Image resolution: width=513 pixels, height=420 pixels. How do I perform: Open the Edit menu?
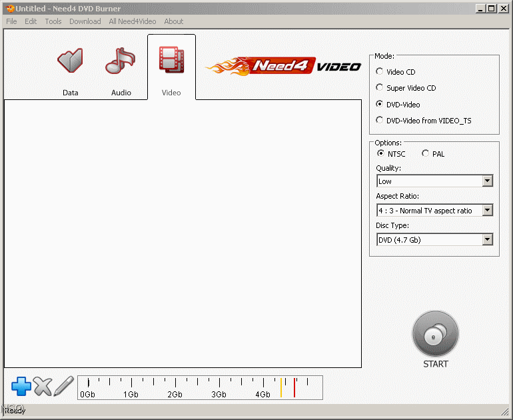tap(31, 21)
